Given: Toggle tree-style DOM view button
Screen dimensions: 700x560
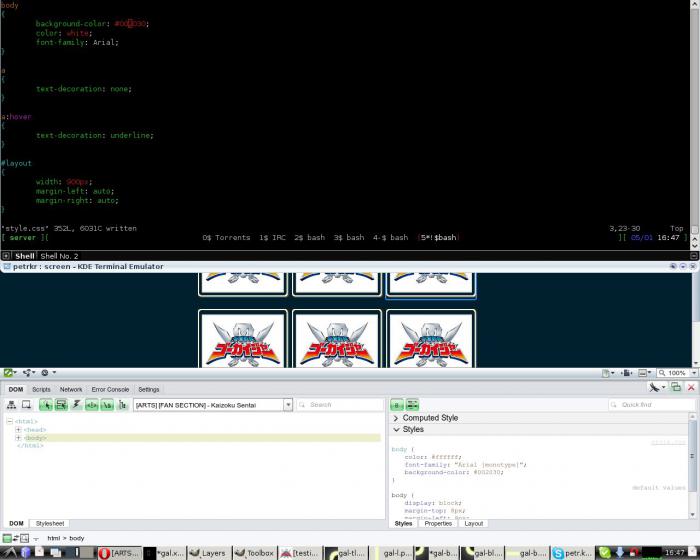Looking at the screenshot, I should coord(122,405).
